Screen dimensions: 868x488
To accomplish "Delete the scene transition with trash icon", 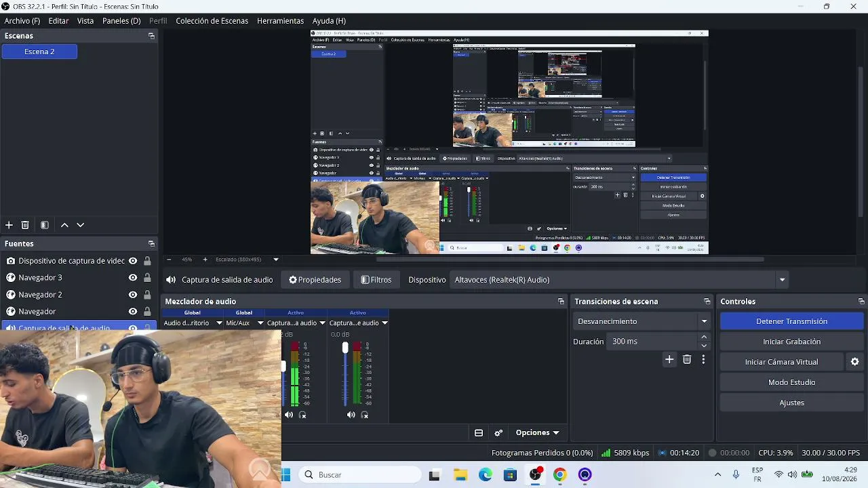I will click(x=687, y=360).
